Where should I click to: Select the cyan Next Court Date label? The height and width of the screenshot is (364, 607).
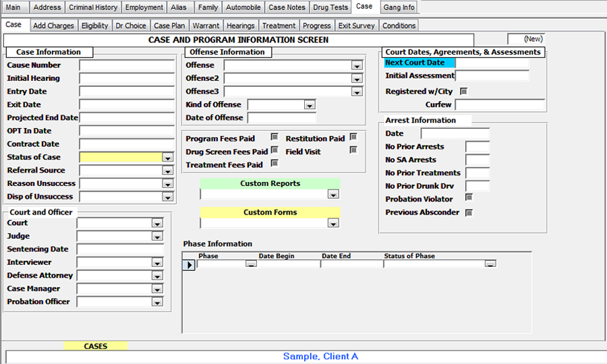tap(420, 63)
